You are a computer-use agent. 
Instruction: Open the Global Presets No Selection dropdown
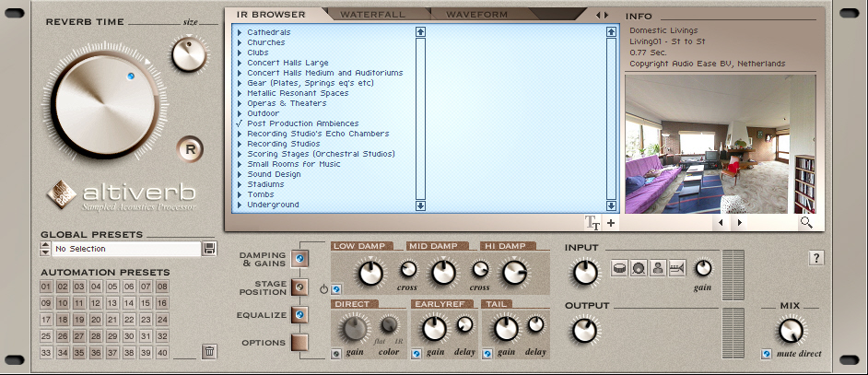tap(126, 250)
